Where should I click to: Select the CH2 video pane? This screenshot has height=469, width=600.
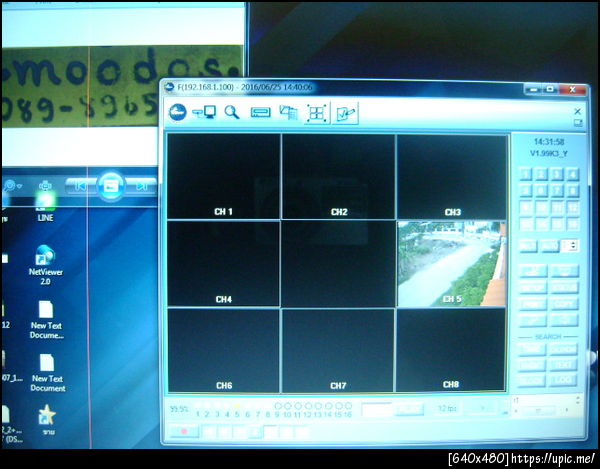tap(338, 176)
